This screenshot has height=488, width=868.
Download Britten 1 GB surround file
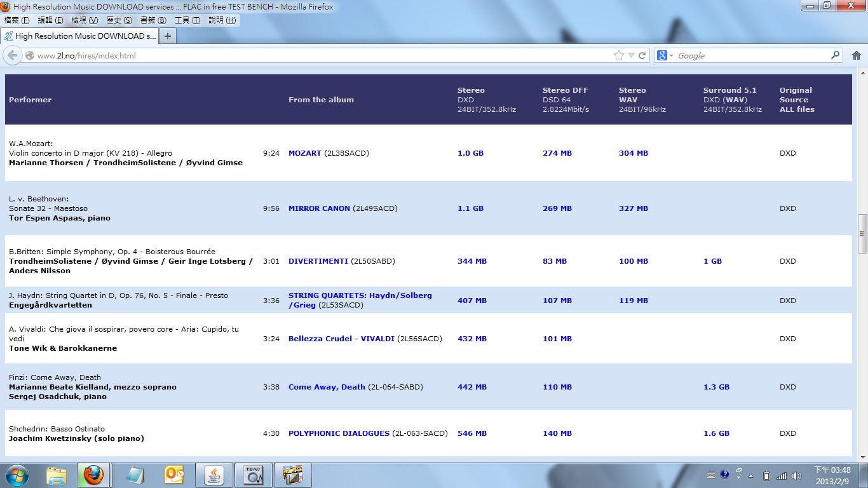tap(712, 261)
